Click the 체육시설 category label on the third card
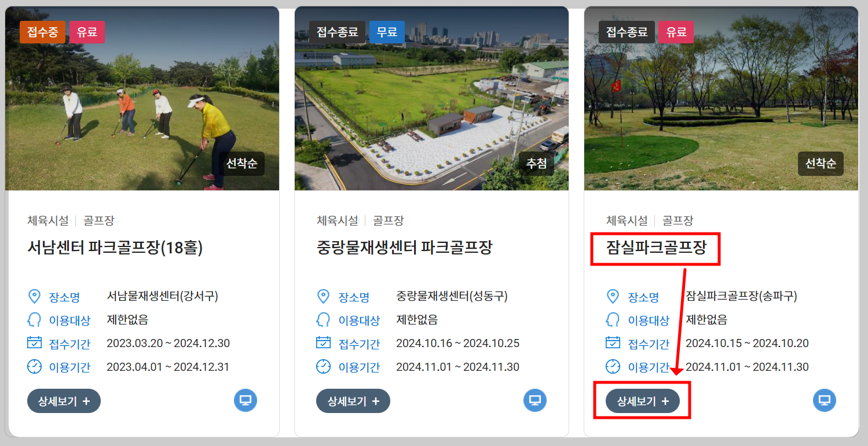This screenshot has width=868, height=446. coord(627,220)
